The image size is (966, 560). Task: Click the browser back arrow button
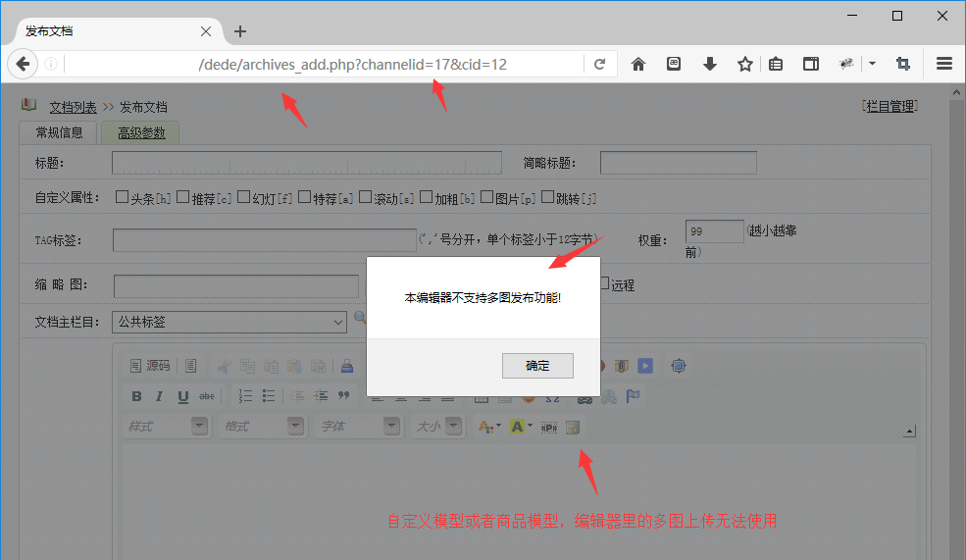[x=23, y=65]
